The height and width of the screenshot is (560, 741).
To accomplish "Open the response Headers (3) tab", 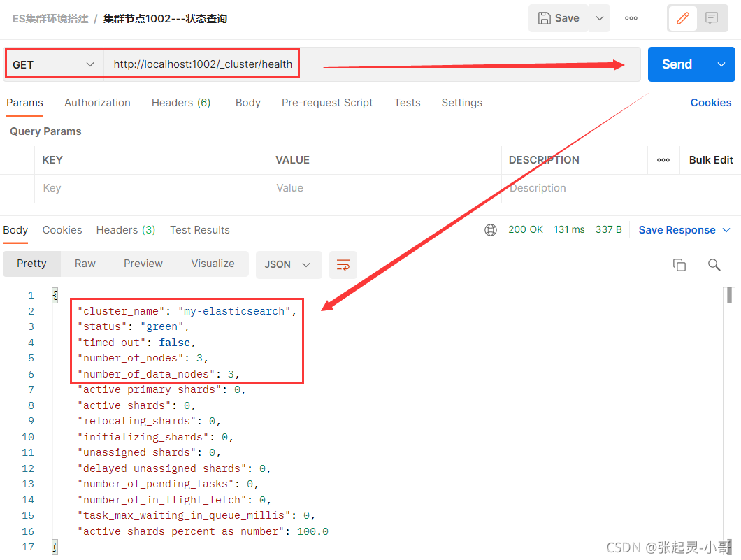I will point(126,230).
